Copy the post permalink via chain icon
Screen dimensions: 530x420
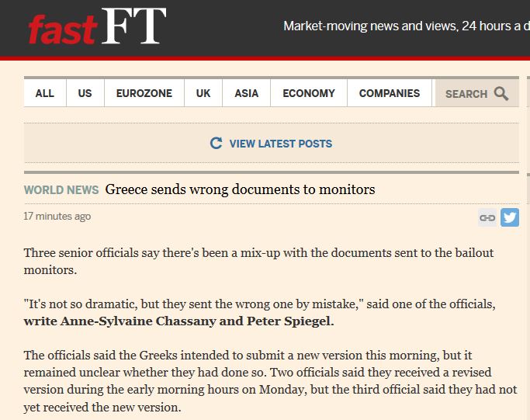(487, 217)
